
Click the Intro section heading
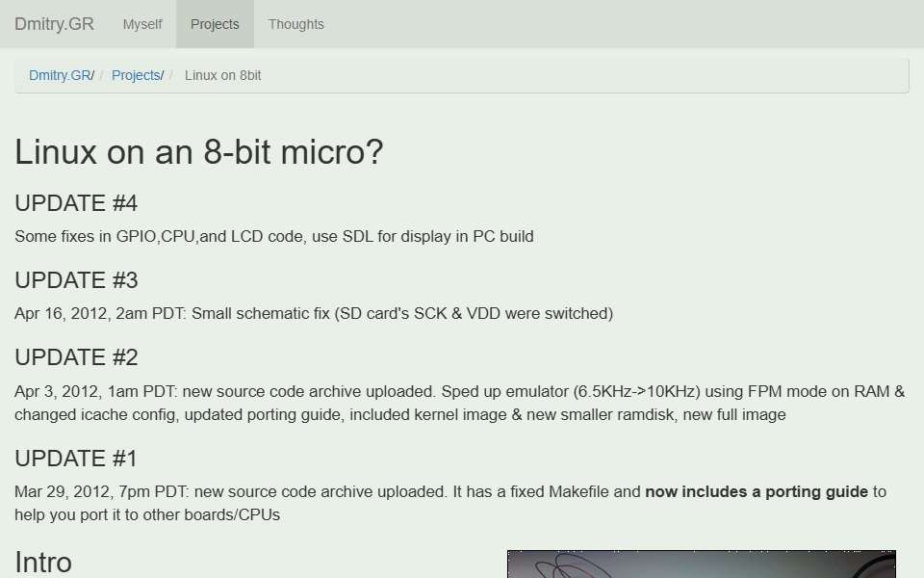tap(43, 562)
